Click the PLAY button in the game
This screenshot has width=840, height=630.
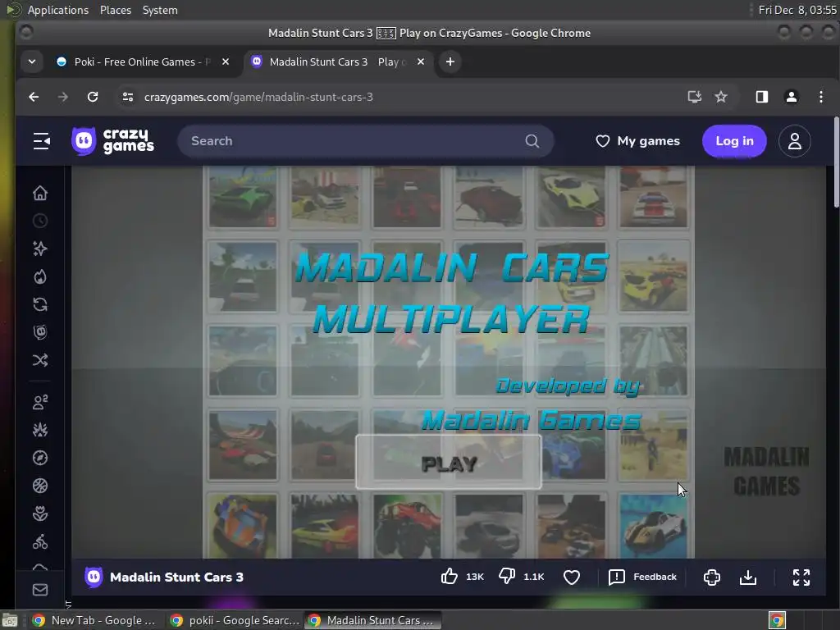(x=449, y=463)
